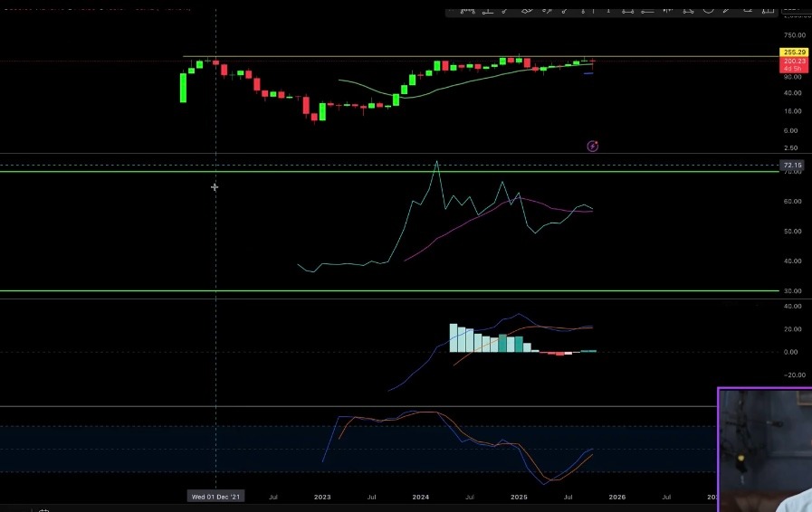Click the yellow 255.29 price label

(793, 52)
